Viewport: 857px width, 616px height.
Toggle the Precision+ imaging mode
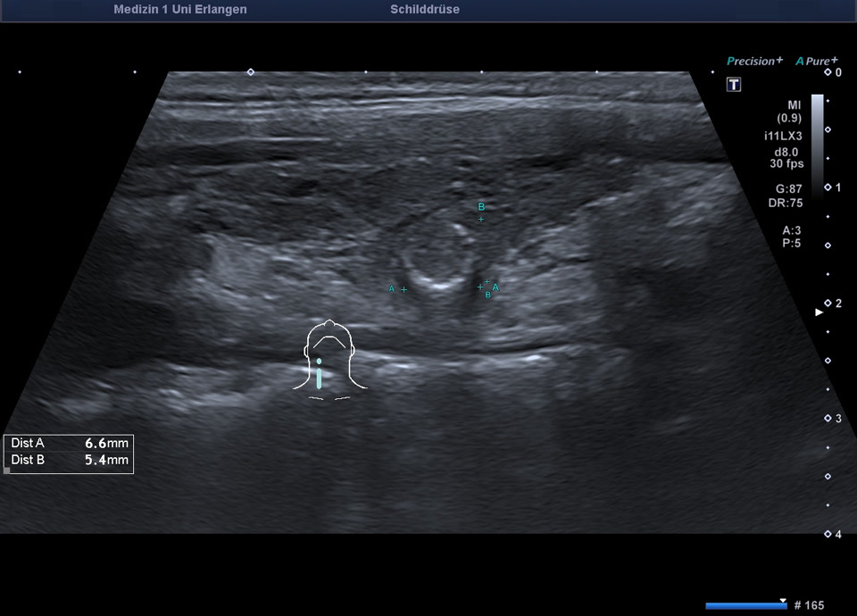coord(754,62)
